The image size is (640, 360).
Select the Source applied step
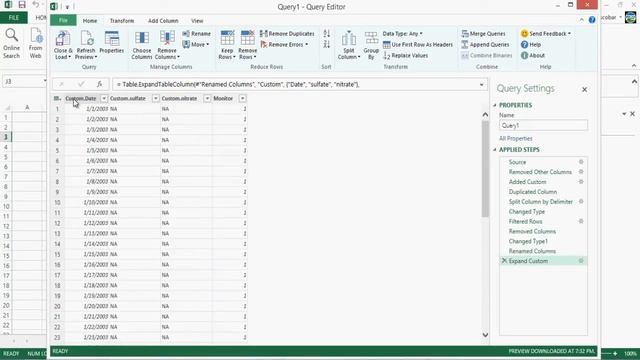[517, 162]
